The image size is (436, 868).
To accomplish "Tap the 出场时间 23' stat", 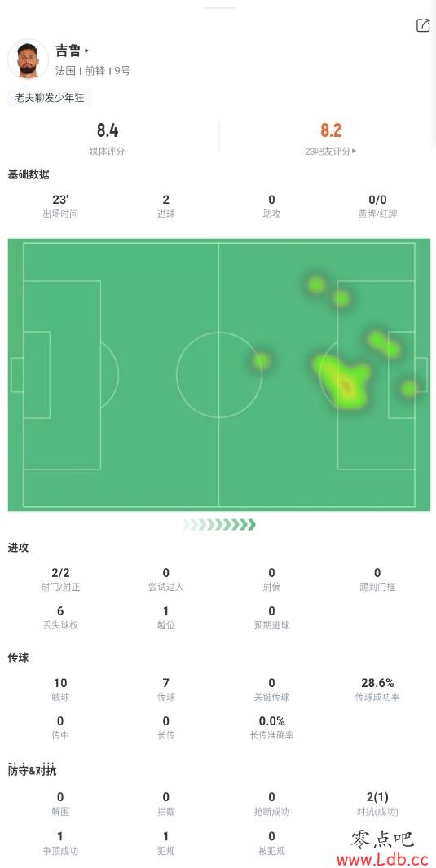I will pyautogui.click(x=60, y=206).
